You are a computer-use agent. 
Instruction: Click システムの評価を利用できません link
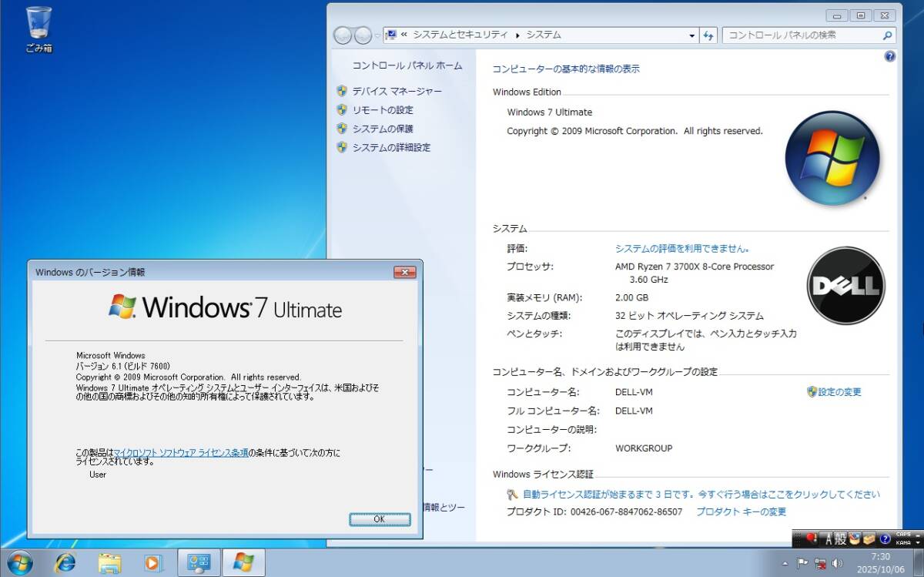coord(682,249)
